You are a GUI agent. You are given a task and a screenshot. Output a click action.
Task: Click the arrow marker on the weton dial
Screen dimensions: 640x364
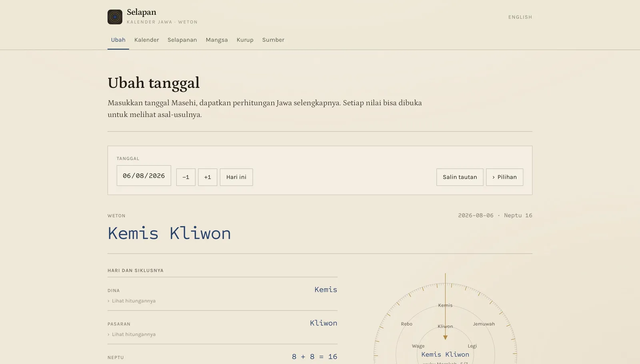click(x=445, y=337)
